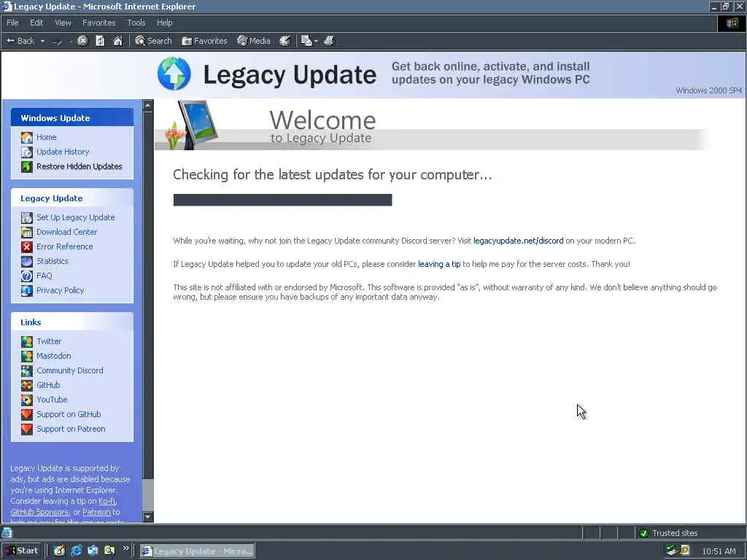
Task: Open the Error Reference link
Action: 65,246
